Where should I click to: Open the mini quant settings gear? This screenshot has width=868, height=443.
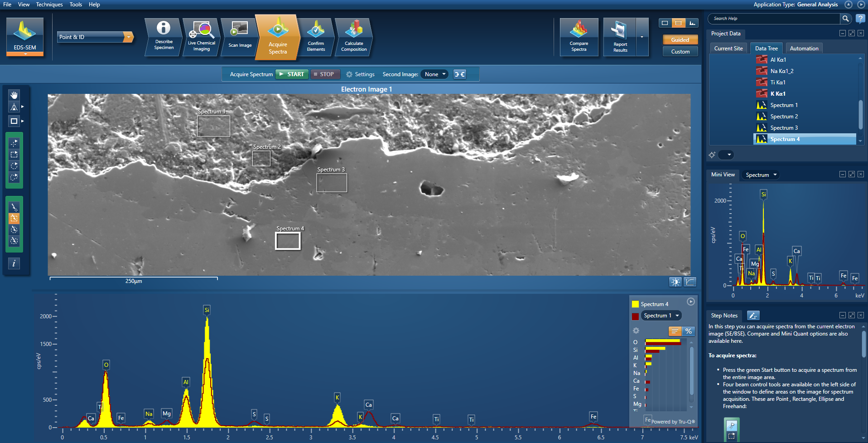pyautogui.click(x=636, y=331)
